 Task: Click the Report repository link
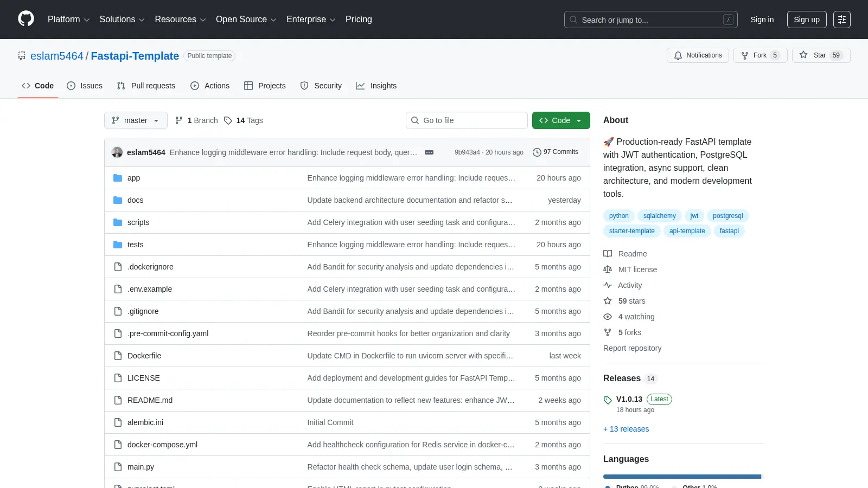click(632, 348)
